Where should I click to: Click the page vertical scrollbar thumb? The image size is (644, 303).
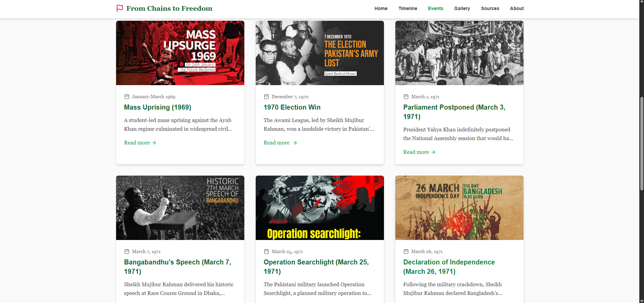(x=641, y=143)
